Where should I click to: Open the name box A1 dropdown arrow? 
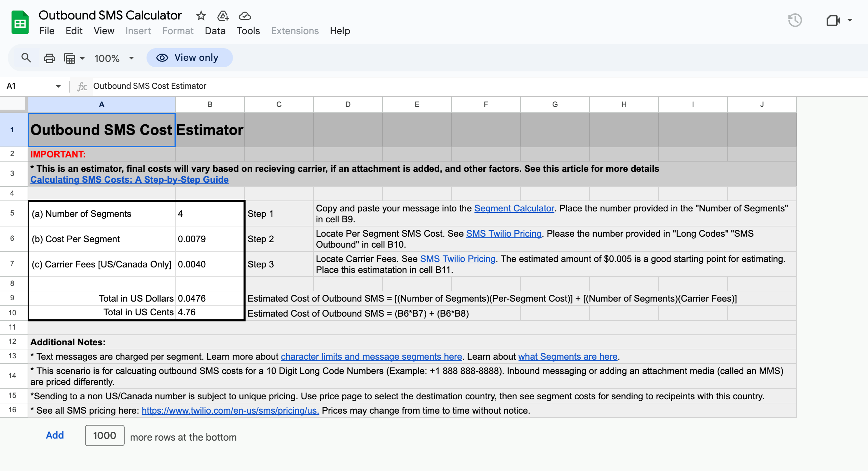click(x=58, y=86)
